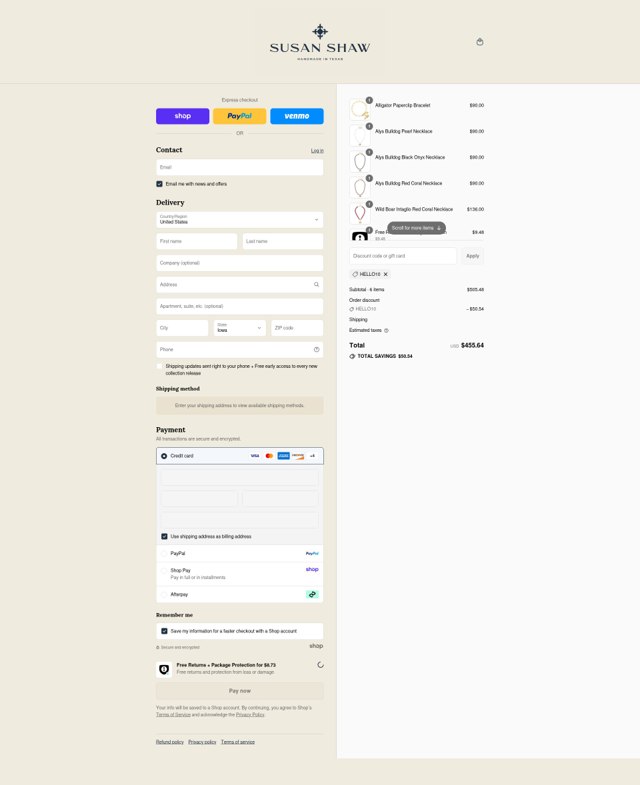Focus the First name field
640x785 pixels.
coord(196,241)
